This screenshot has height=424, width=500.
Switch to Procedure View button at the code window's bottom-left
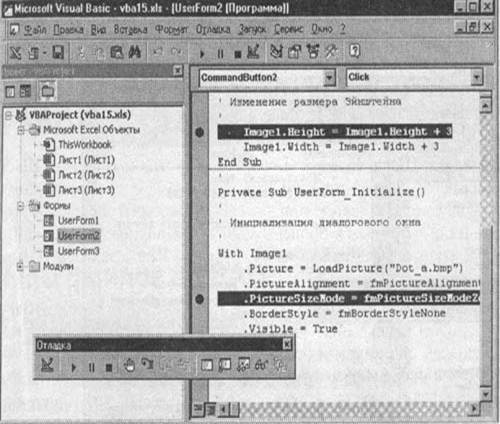click(x=198, y=408)
